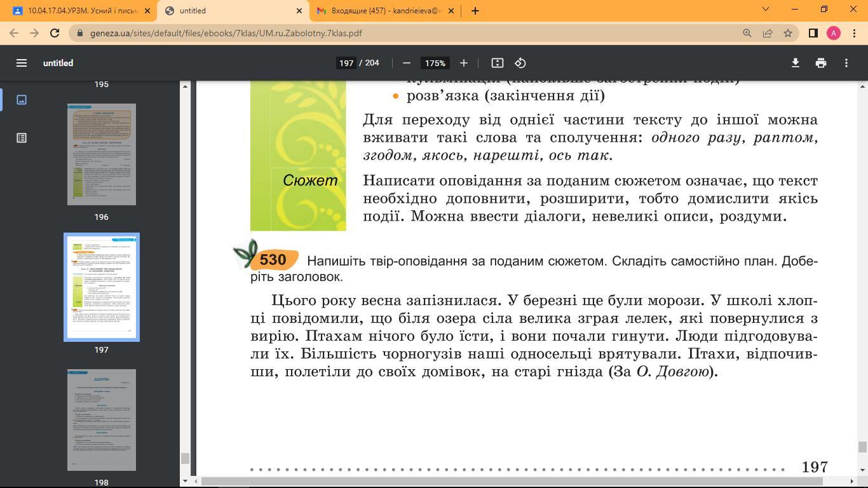Close the untitled PDF tab
The height and width of the screenshot is (488, 868).
[x=300, y=11]
